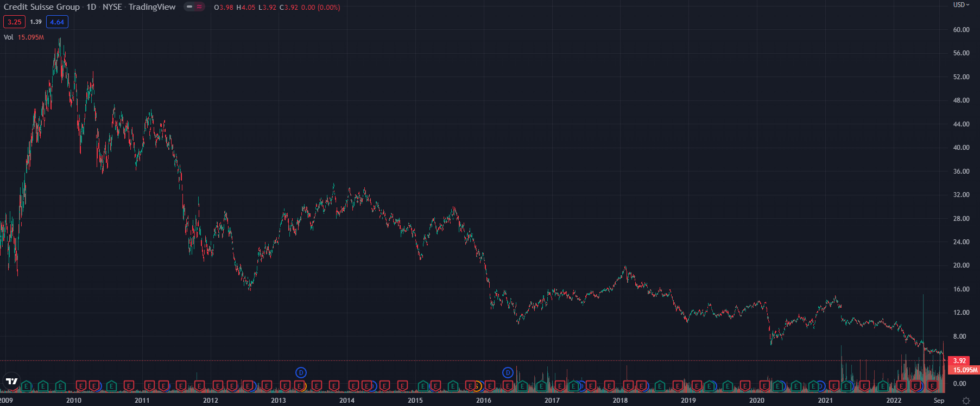Click the 2010 label on the time axis

(x=74, y=401)
